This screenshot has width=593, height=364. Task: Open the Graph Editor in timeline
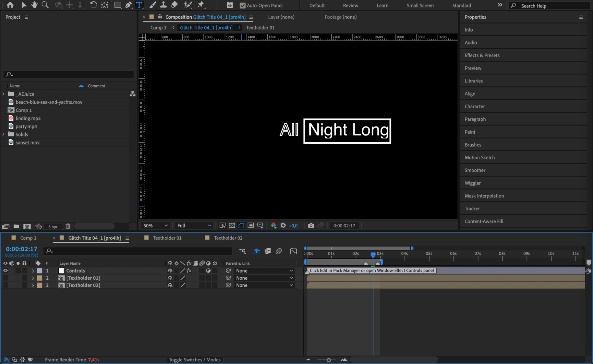(293, 251)
